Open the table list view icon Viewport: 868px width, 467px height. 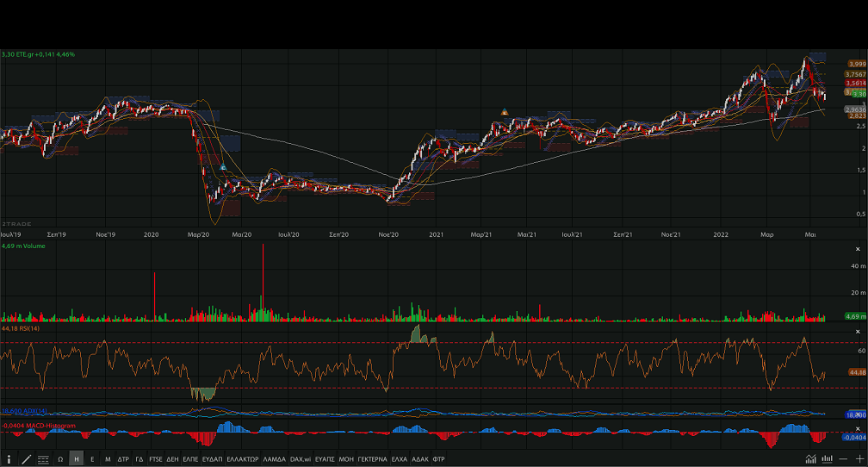(x=43, y=459)
